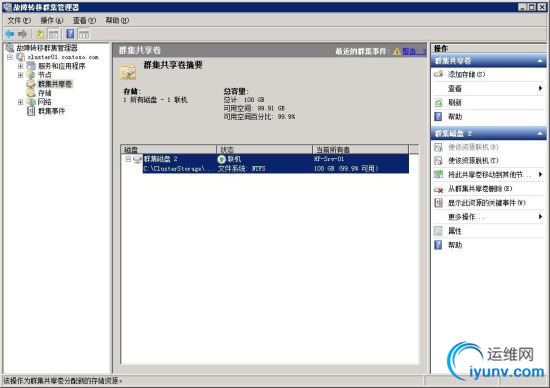Viewport: 550px width, 388px height.
Task: Expand the 服务和应用程序 tree node
Action: (20, 66)
